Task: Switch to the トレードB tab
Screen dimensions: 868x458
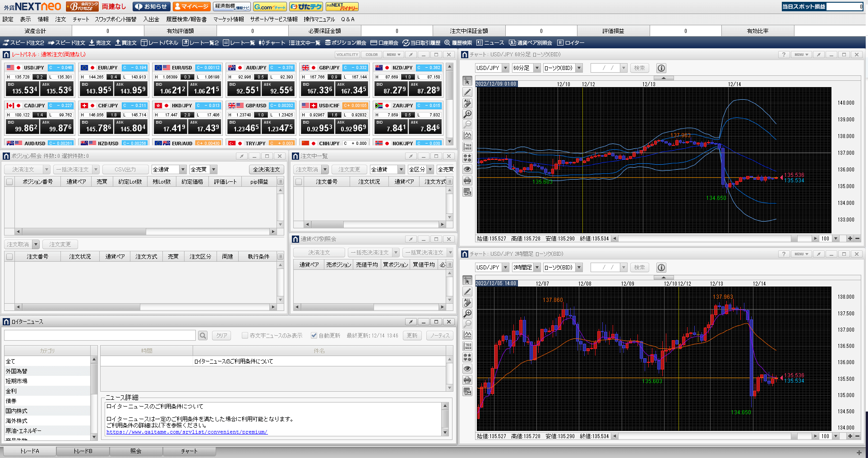Action: [83, 451]
